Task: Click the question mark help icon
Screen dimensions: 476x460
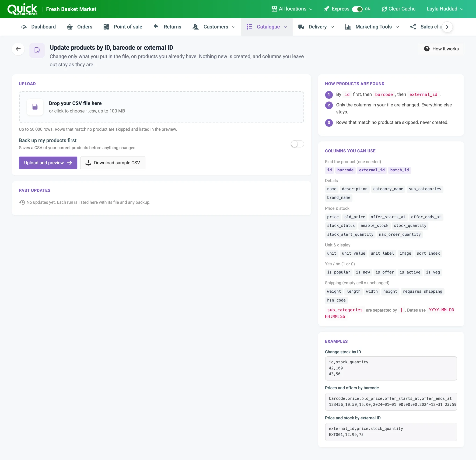Action: (x=427, y=49)
